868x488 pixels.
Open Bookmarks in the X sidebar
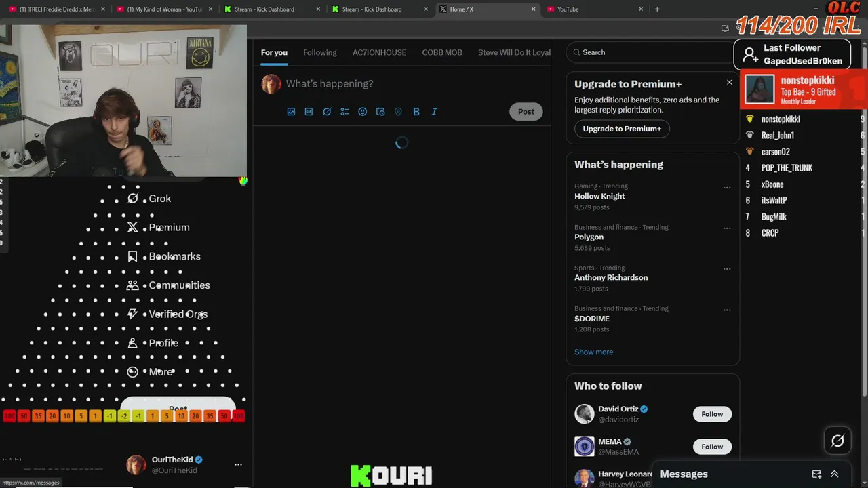(x=163, y=256)
